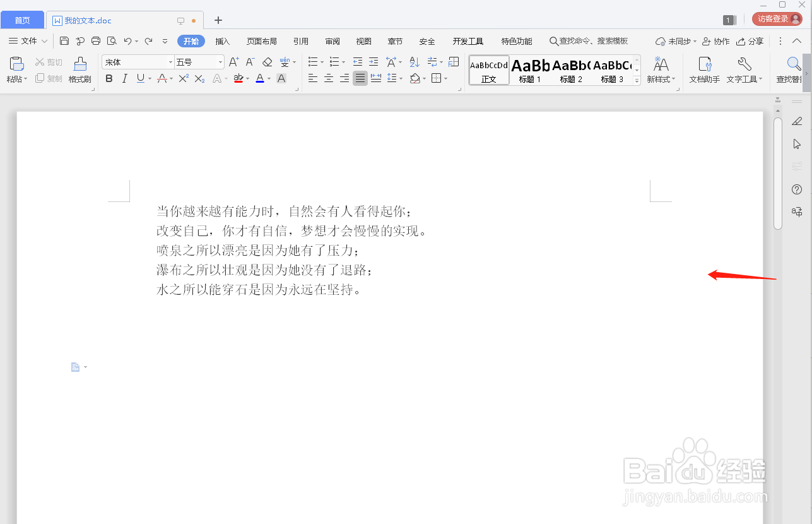Click the Clear Formatting eraser icon

pyautogui.click(x=266, y=62)
